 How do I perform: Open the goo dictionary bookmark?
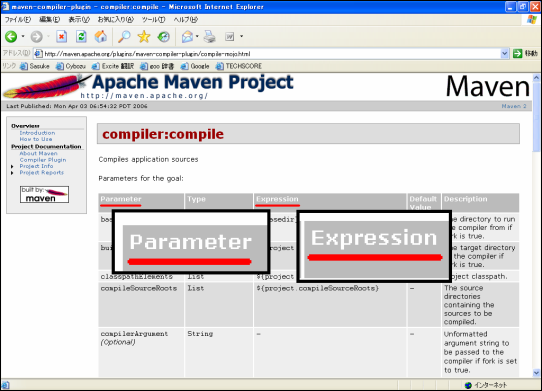coord(157,66)
